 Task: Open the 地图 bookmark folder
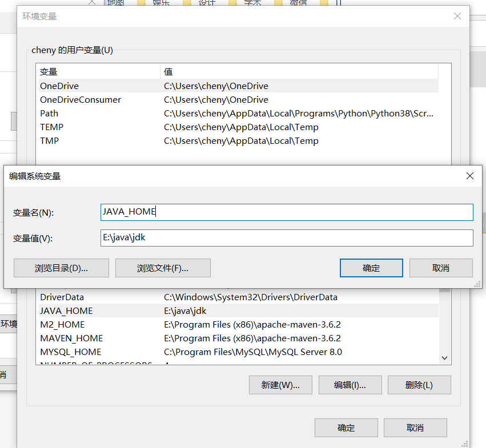coord(114,3)
